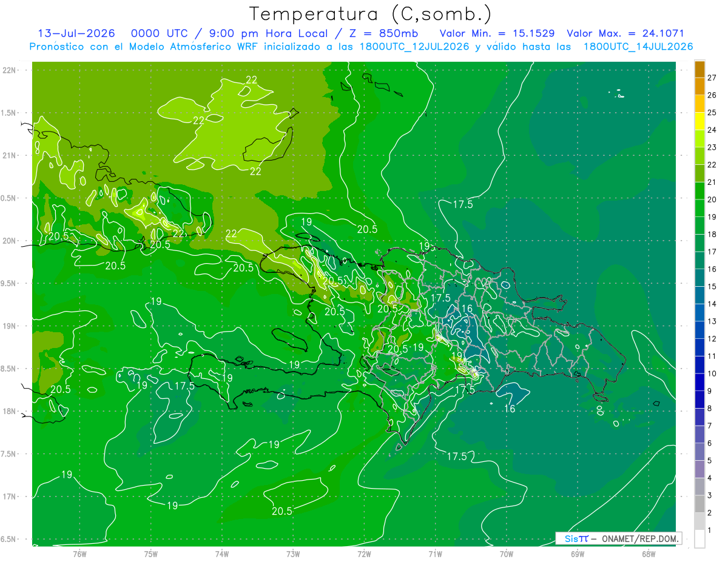Viewport: 728px width, 562px height.
Task: Click legend value 21 on the color scale
Action: point(713,182)
